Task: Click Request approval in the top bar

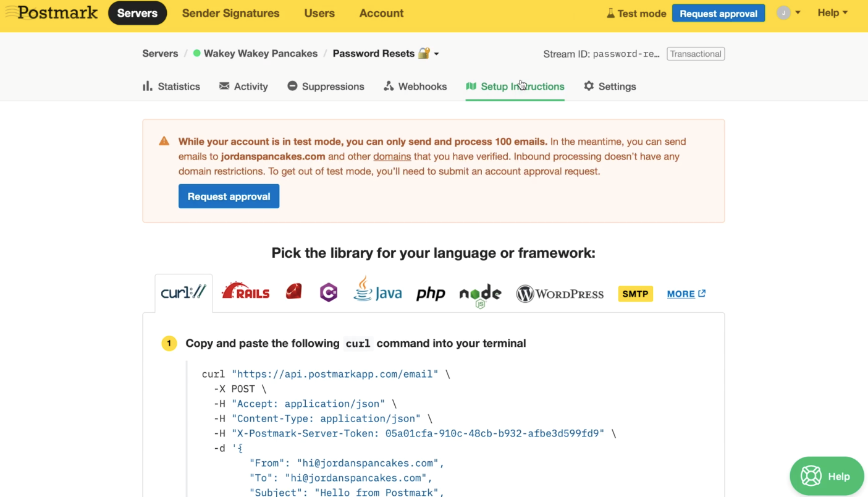Action: coord(718,13)
